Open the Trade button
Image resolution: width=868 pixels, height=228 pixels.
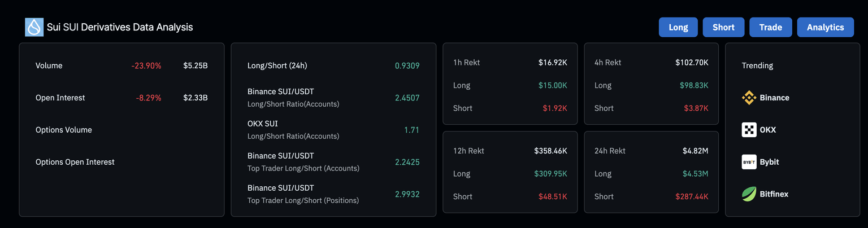point(770,27)
